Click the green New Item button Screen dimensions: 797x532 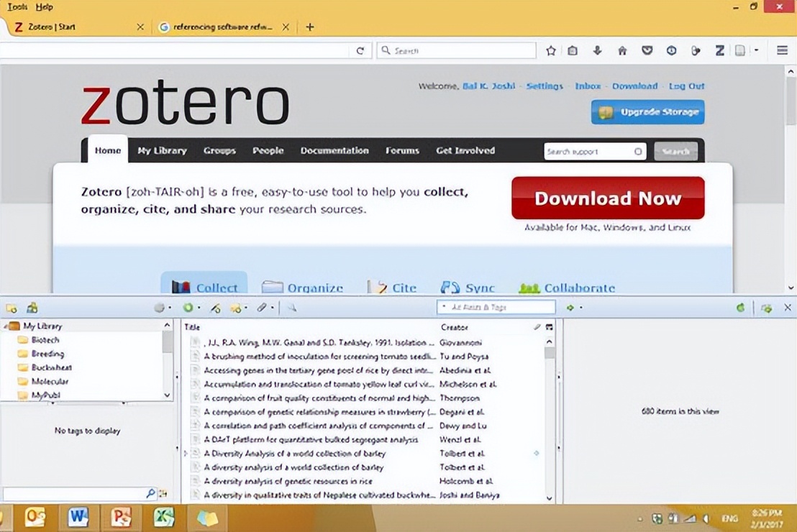pyautogui.click(x=188, y=308)
